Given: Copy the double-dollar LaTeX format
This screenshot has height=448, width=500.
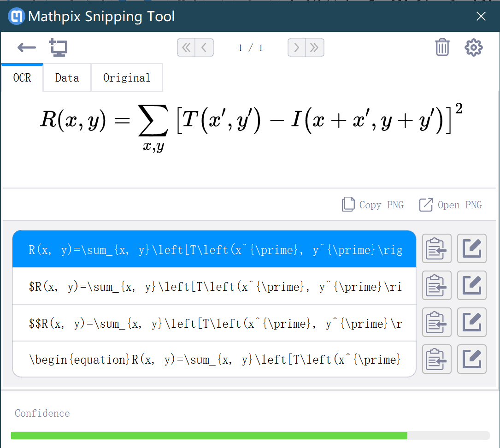Looking at the screenshot, I should tap(436, 322).
